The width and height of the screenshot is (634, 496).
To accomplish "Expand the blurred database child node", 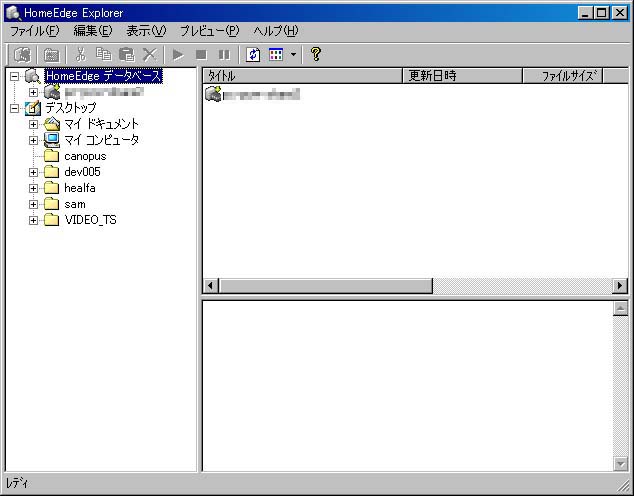I will tap(34, 92).
